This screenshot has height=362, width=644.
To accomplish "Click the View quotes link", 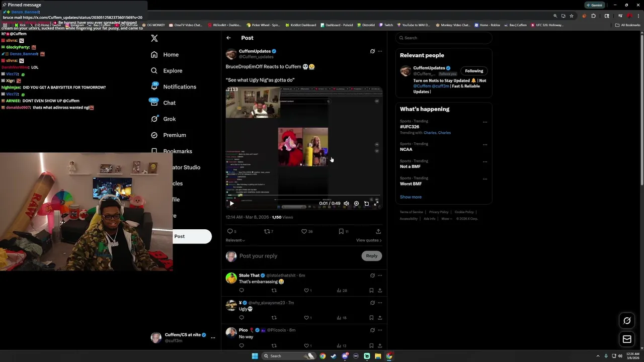I will point(369,240).
